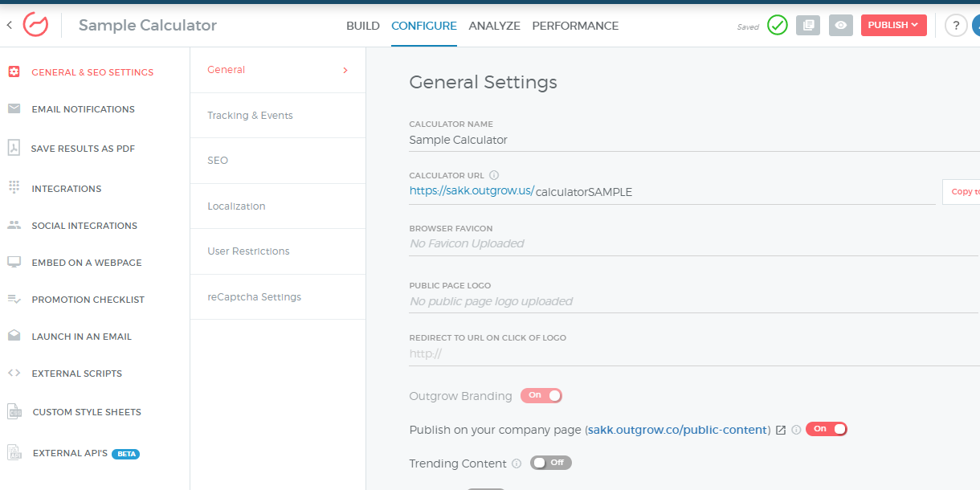Select General & SEO Settings in sidebar

click(x=92, y=72)
